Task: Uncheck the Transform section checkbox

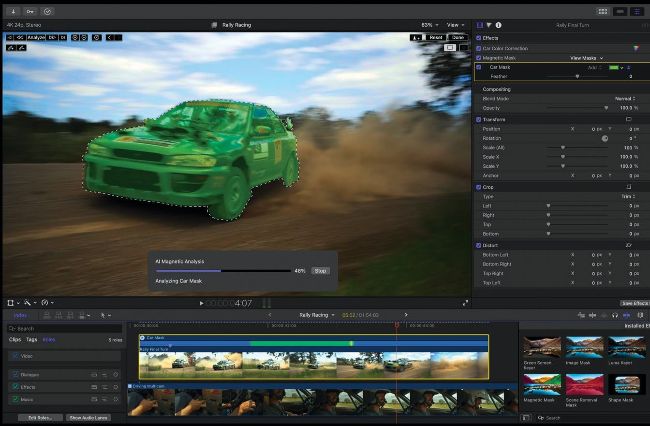Action: [479, 118]
